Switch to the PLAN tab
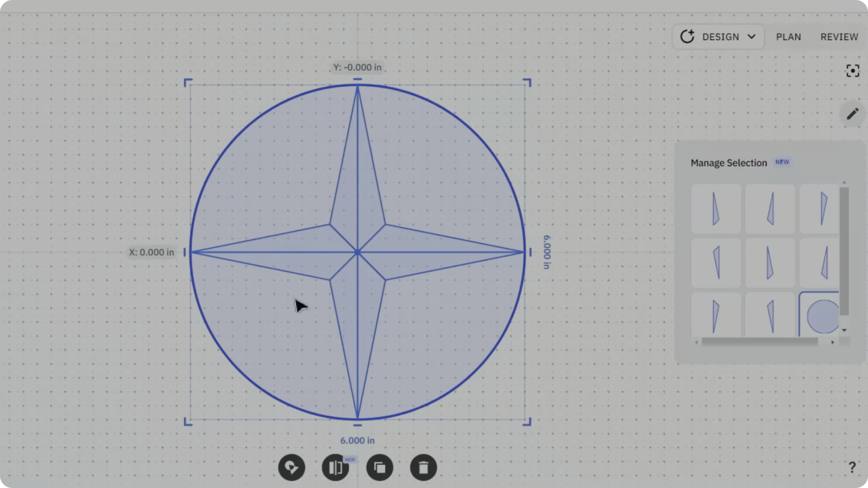This screenshot has height=488, width=868. pos(788,36)
